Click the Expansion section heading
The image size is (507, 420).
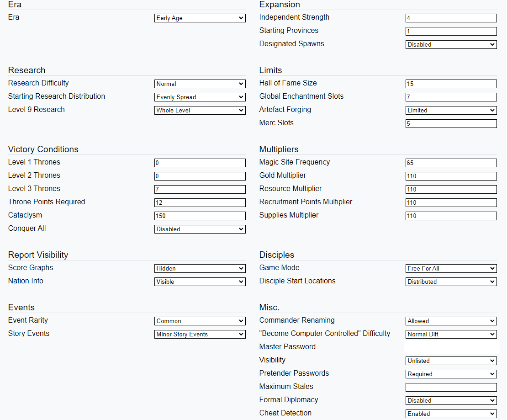pyautogui.click(x=280, y=5)
